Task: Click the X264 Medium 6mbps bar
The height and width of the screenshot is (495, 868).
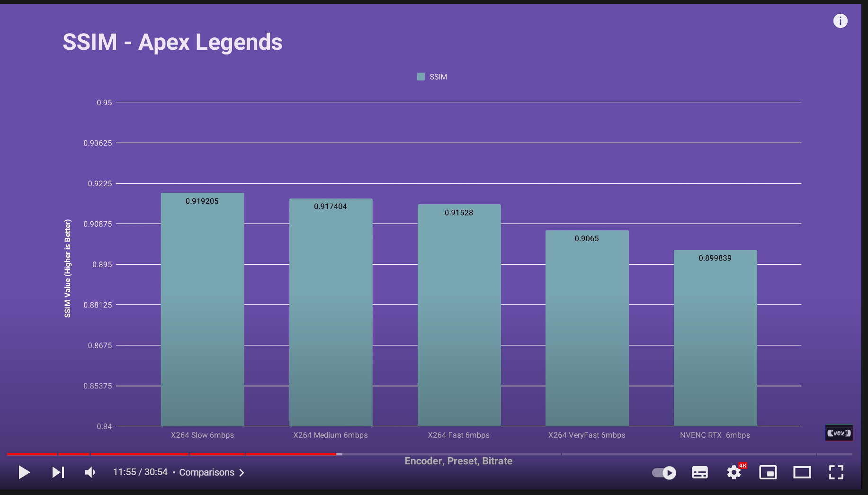Action: 331,312
